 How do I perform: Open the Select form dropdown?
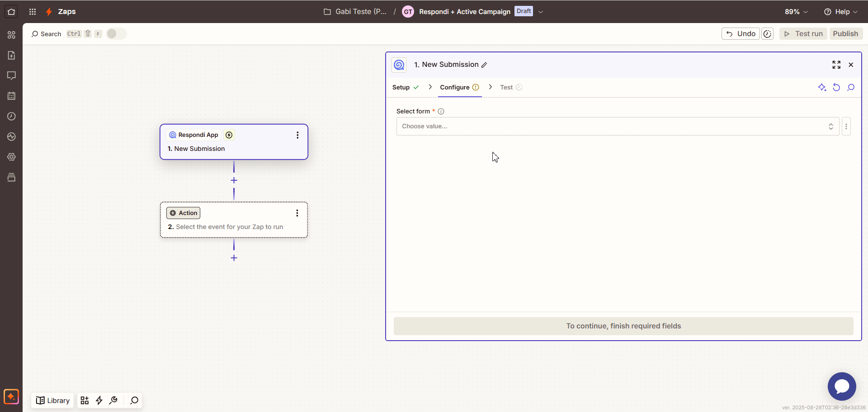click(x=618, y=126)
